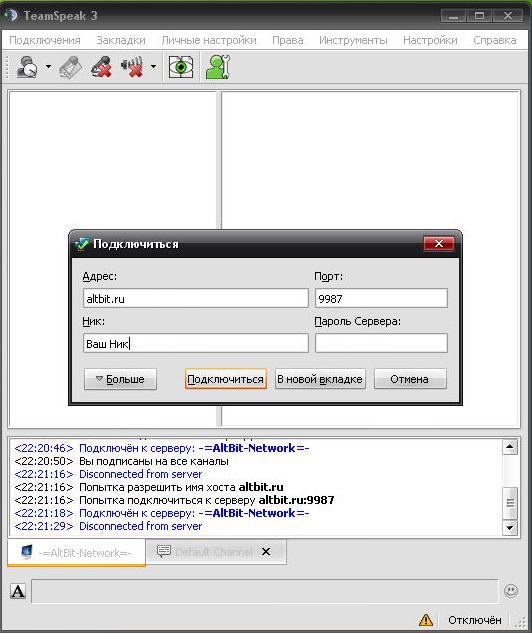The height and width of the screenshot is (633, 532).
Task: Click the chat log scrollbar down arrow
Action: point(510,528)
